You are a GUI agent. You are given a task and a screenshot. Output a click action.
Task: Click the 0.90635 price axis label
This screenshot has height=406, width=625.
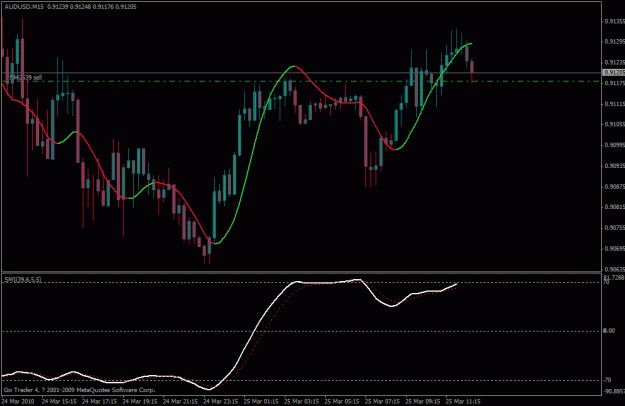click(x=614, y=269)
